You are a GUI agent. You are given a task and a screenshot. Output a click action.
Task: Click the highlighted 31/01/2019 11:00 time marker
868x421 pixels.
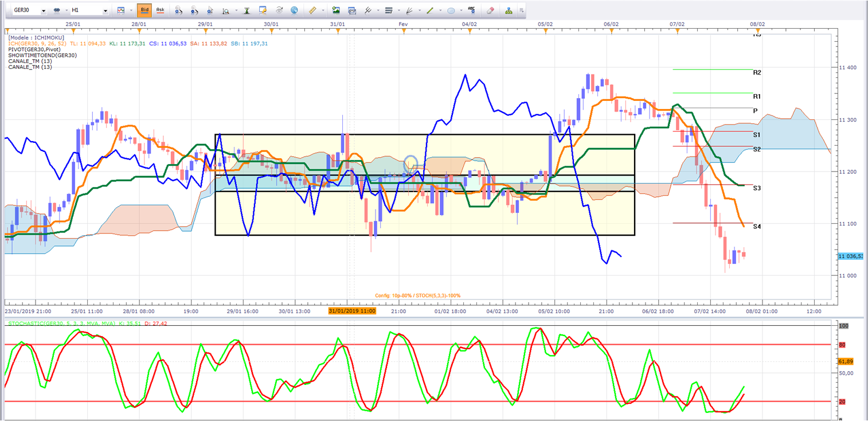tap(352, 311)
